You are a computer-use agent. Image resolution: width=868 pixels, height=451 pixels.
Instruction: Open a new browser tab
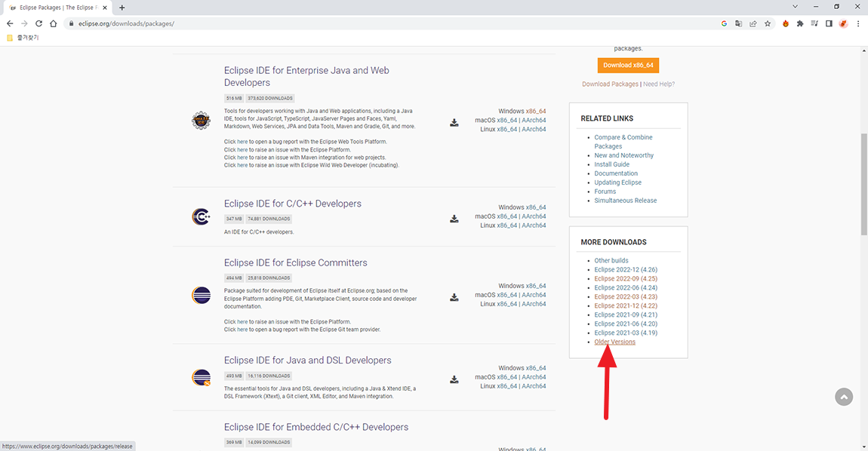click(x=122, y=8)
